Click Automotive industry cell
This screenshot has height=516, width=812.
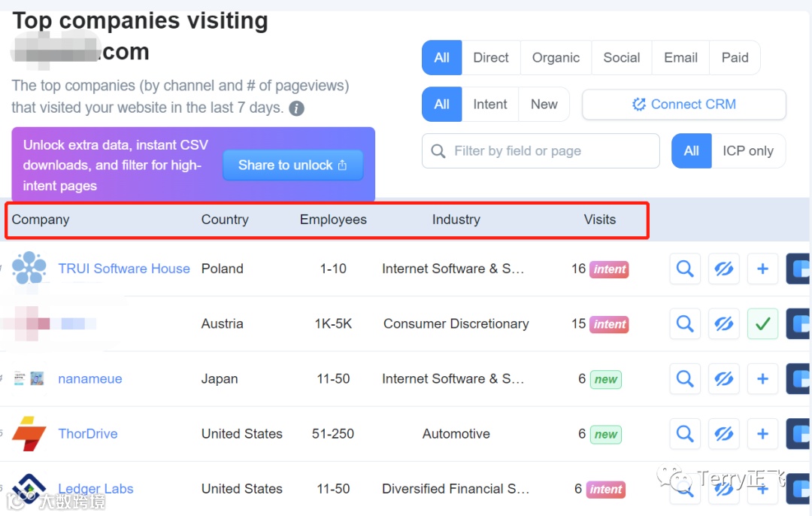tap(456, 433)
